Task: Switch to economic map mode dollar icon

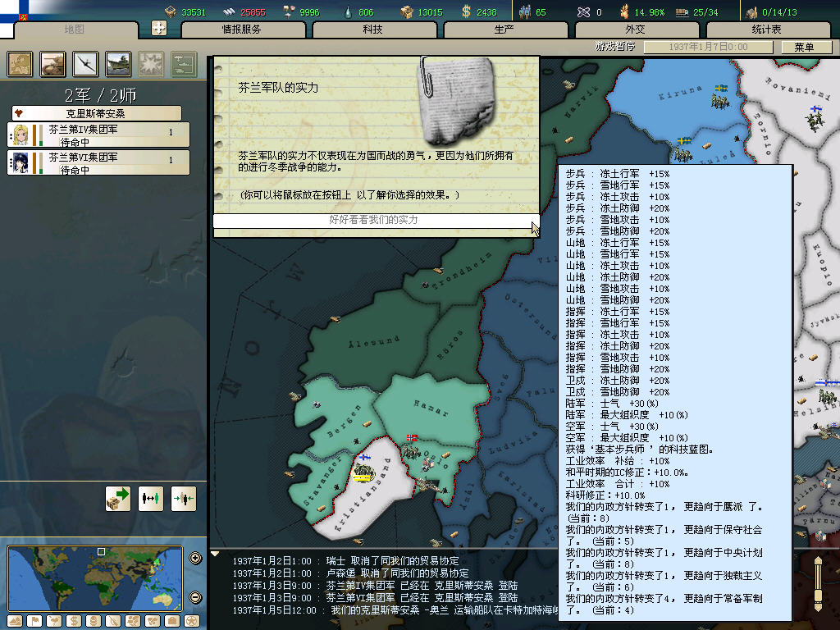Action: (73, 621)
